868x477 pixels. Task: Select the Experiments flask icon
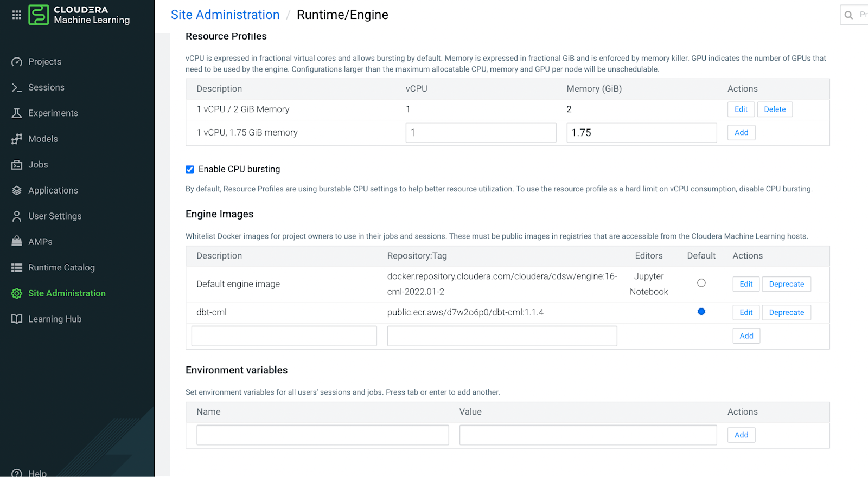[x=17, y=113]
